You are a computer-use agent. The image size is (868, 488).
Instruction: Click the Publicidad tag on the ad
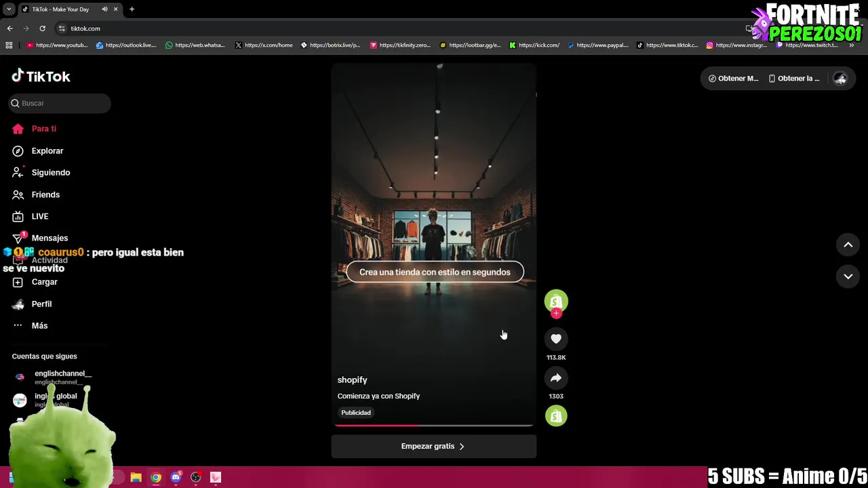click(x=356, y=413)
